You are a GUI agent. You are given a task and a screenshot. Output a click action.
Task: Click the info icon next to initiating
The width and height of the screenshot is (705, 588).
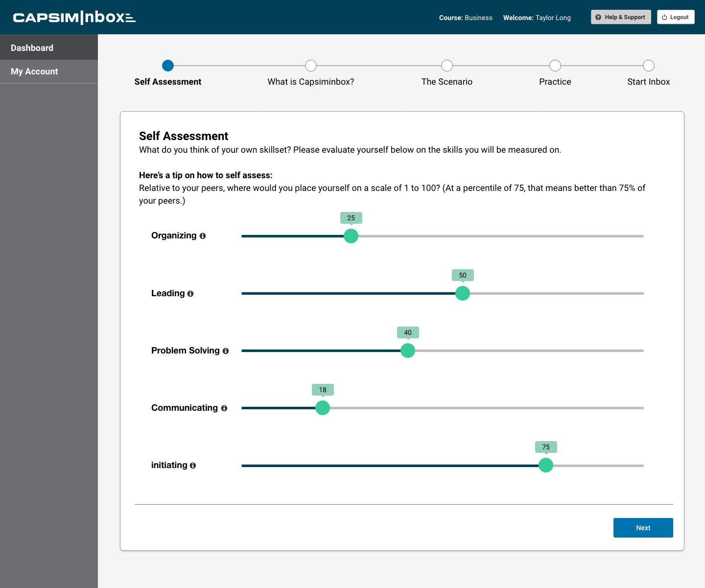click(x=193, y=466)
